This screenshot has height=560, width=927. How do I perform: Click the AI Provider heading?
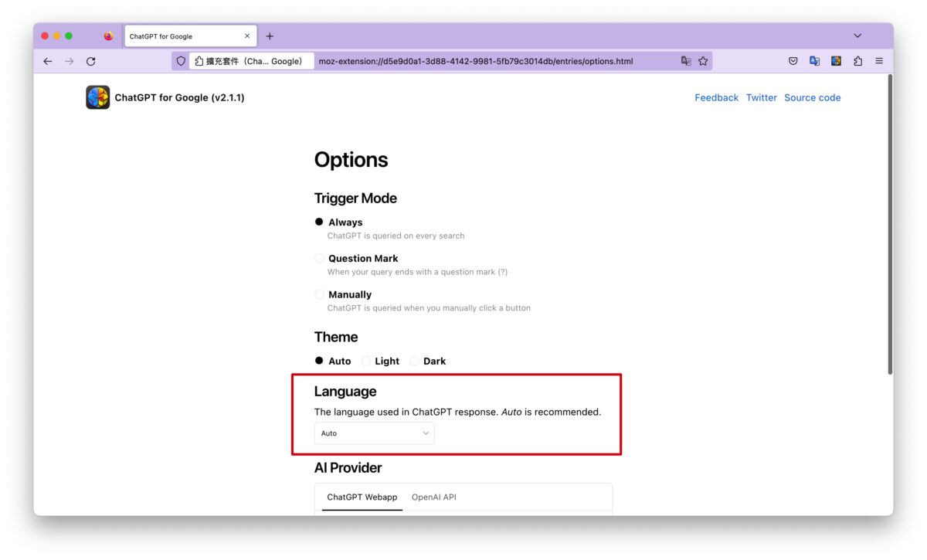tap(348, 468)
